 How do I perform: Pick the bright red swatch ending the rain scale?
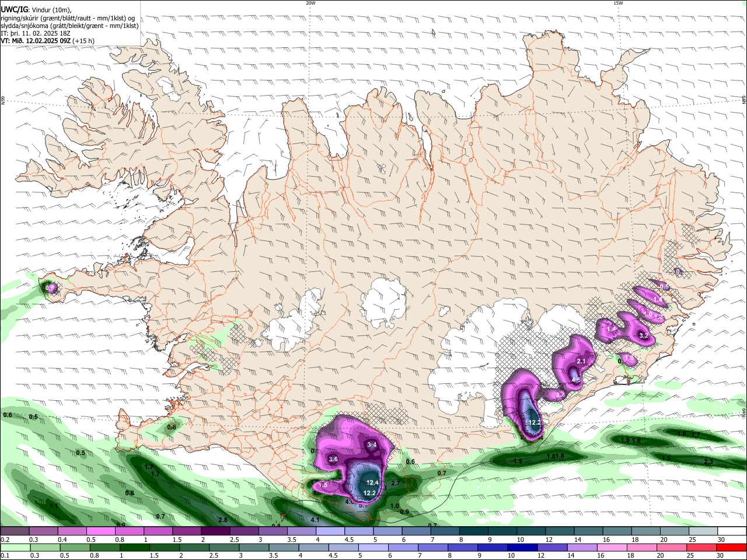(x=732, y=547)
